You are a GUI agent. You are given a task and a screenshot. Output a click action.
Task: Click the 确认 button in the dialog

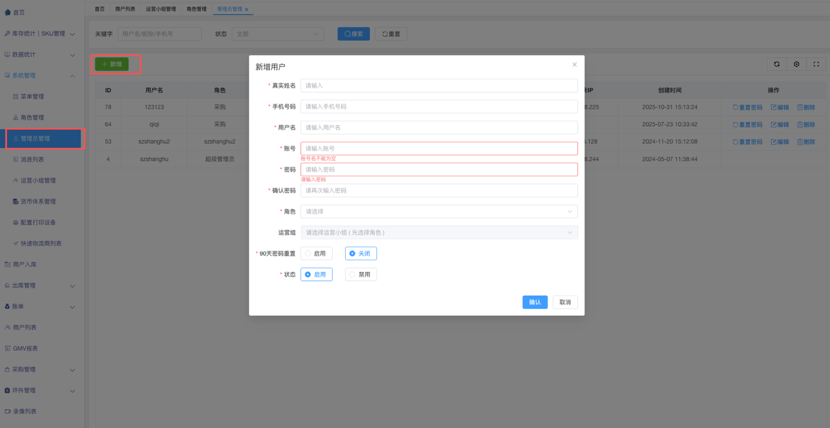(x=535, y=302)
